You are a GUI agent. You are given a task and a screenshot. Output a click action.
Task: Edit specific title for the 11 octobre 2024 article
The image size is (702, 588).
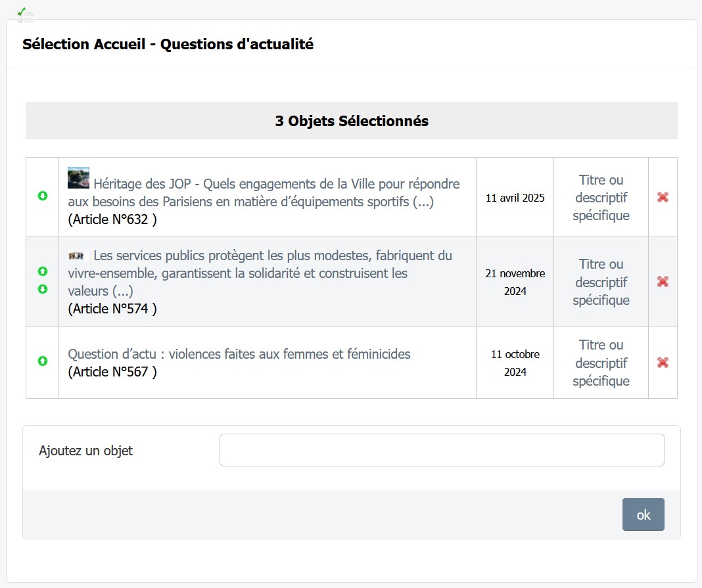pos(601,363)
